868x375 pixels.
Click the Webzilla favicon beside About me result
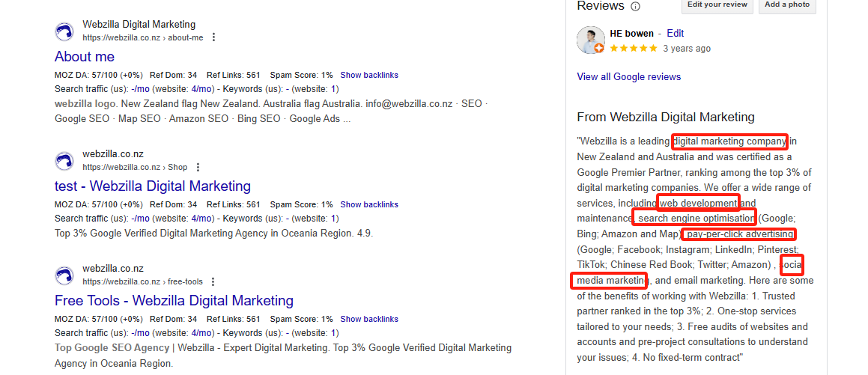click(64, 31)
